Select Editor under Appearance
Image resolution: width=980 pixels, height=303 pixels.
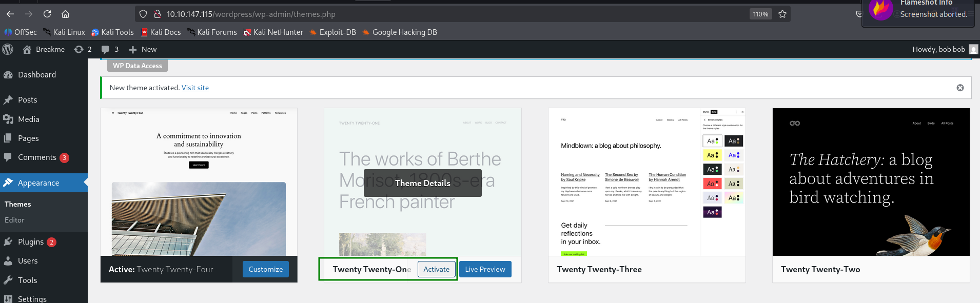tap(14, 220)
